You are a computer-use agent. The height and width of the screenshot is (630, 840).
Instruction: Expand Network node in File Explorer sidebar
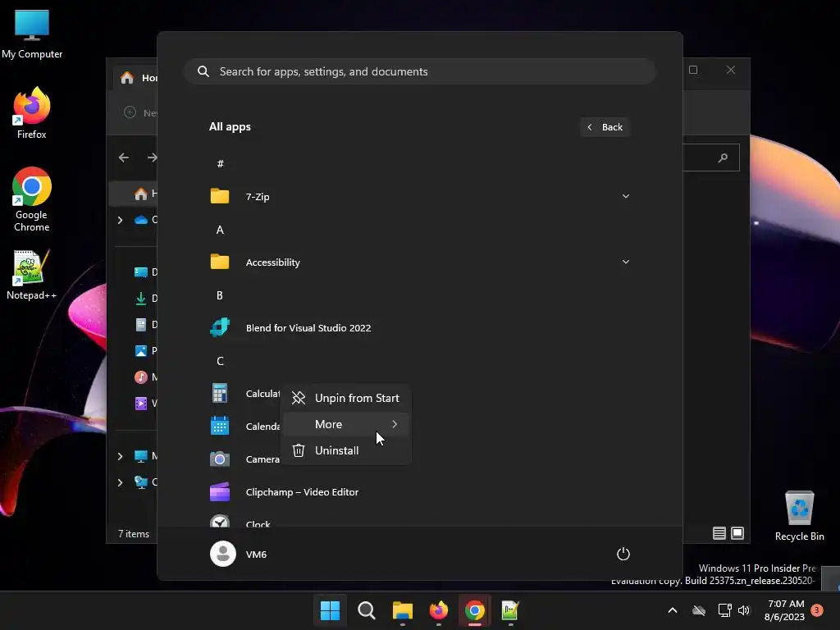[x=120, y=482]
